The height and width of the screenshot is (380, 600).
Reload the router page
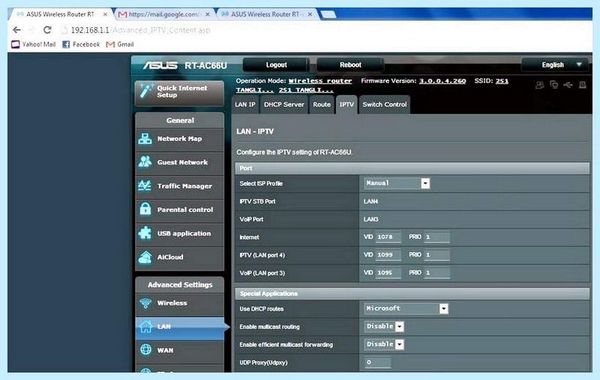47,30
